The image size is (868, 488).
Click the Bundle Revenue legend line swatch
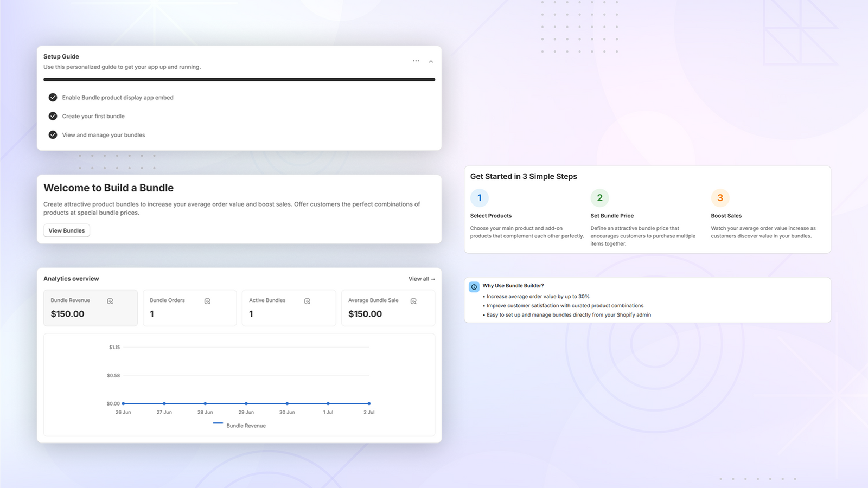click(x=218, y=423)
